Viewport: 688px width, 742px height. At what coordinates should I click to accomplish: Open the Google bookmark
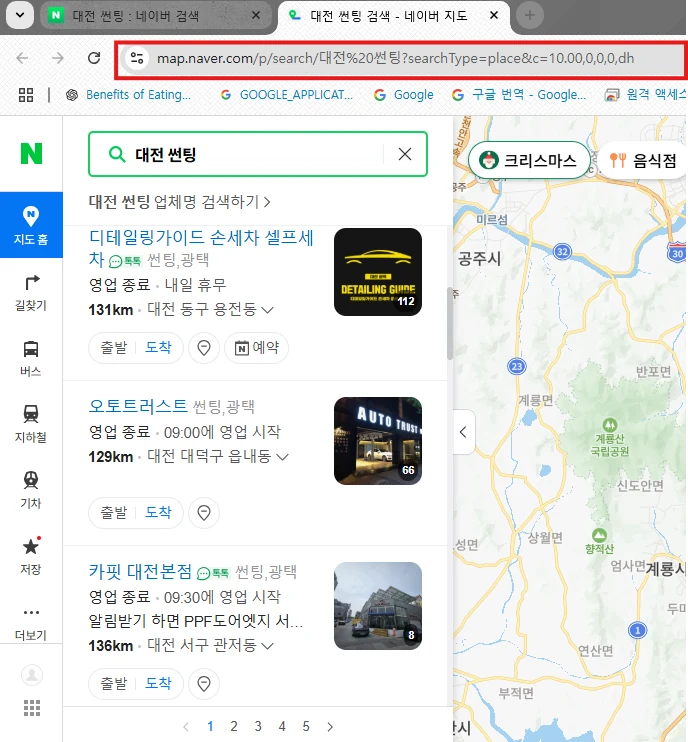coord(404,95)
